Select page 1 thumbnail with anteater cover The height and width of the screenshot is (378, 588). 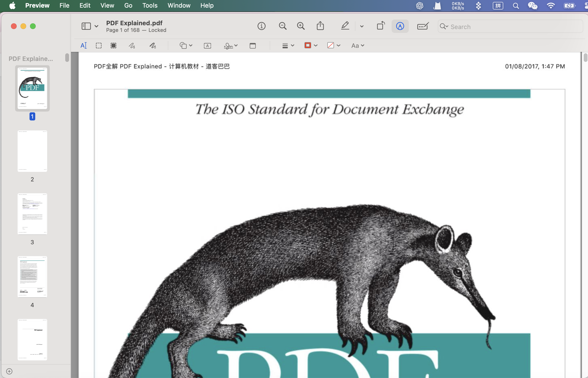(32, 88)
